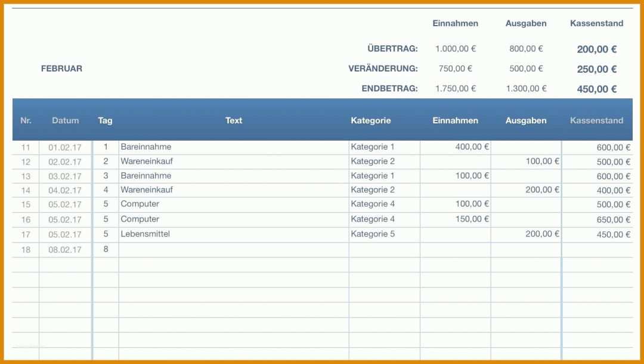Click Kategorie 1 in row 11

[373, 147]
